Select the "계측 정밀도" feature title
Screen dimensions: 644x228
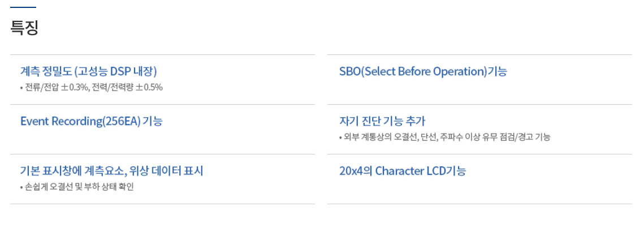[45, 71]
